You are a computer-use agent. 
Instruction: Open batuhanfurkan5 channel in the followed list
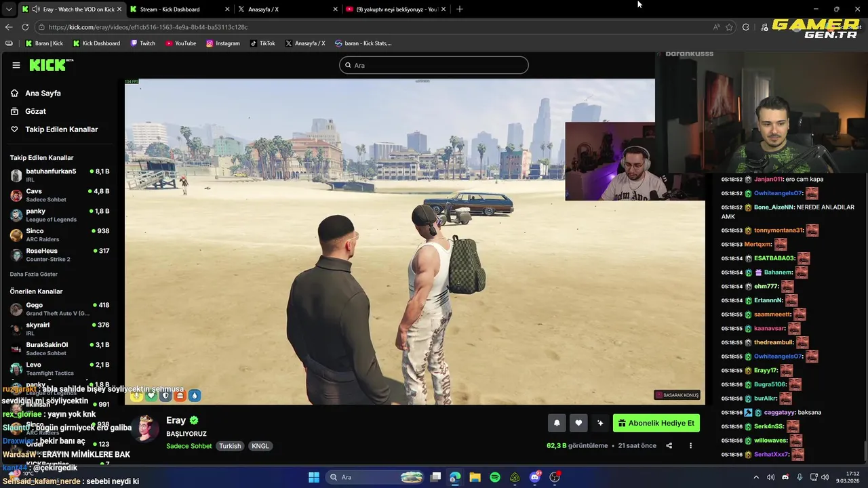pos(60,175)
